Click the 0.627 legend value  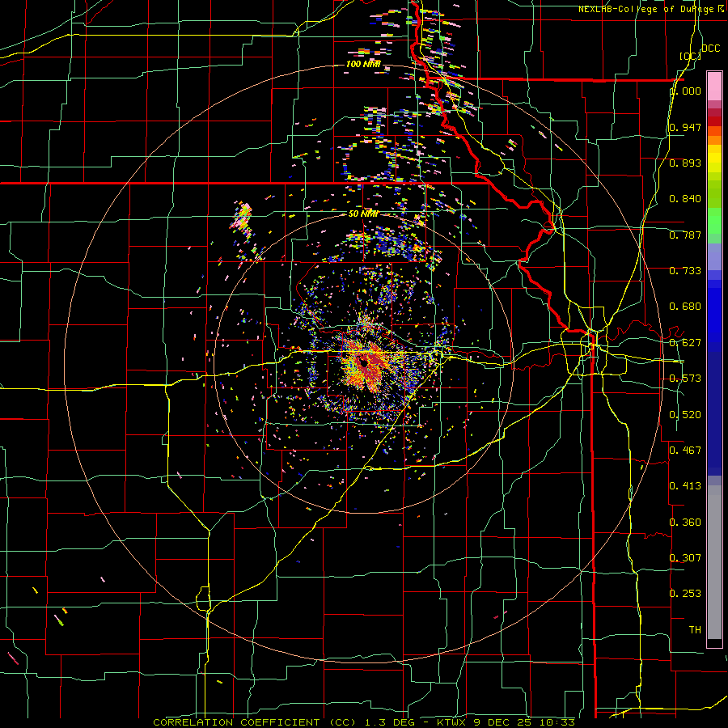(x=685, y=343)
